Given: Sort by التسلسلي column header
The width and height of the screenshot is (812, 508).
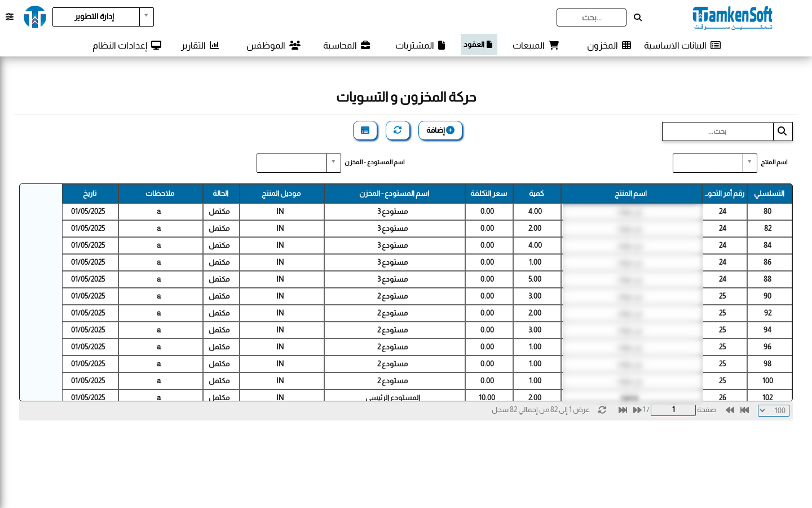Looking at the screenshot, I should (x=770, y=194).
